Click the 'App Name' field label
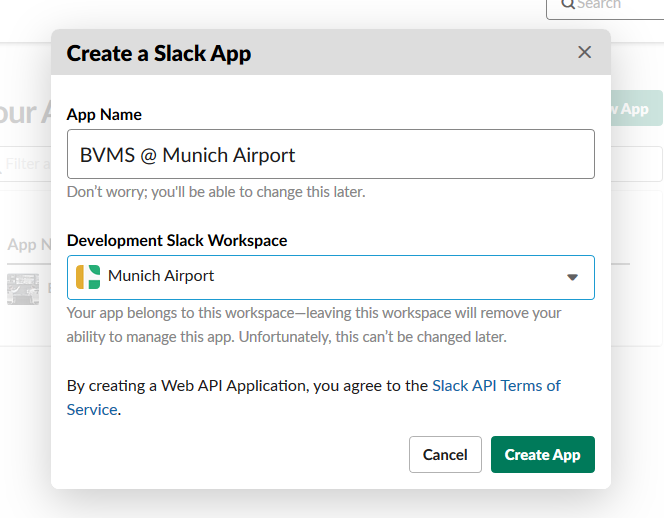This screenshot has width=664, height=518. coord(104,115)
